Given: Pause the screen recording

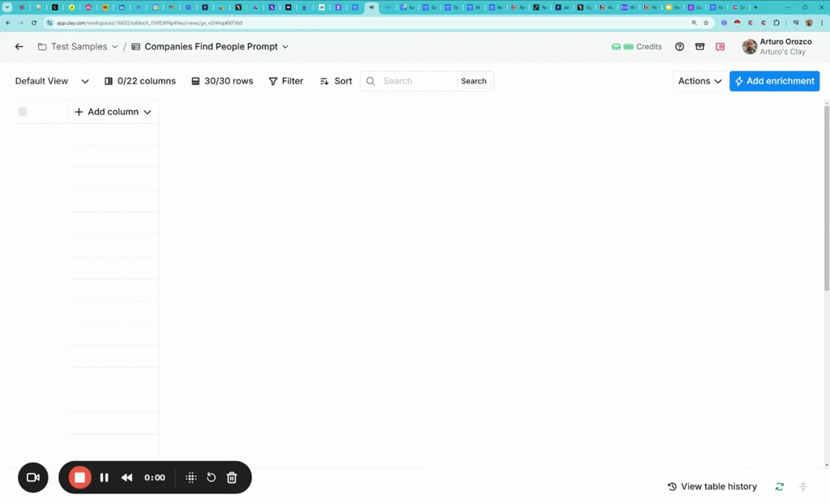Looking at the screenshot, I should [x=104, y=477].
